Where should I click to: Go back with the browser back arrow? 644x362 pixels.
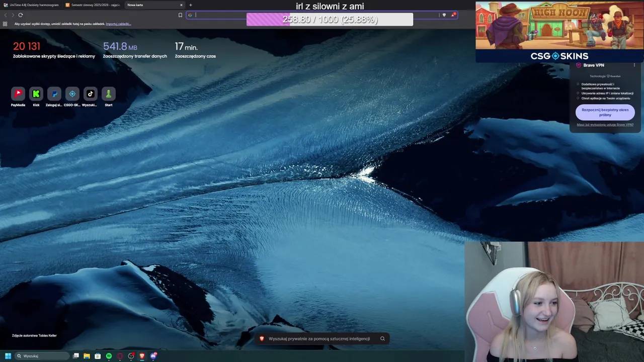coord(6,15)
